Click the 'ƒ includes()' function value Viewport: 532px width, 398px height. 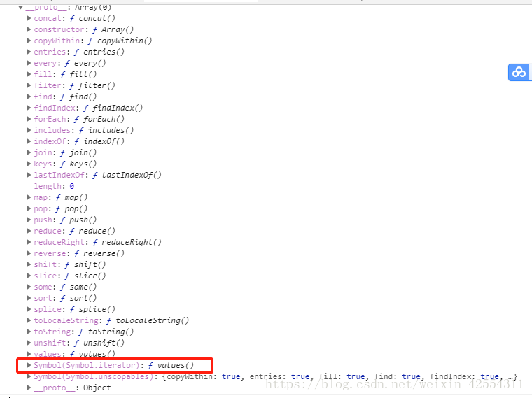(x=106, y=130)
